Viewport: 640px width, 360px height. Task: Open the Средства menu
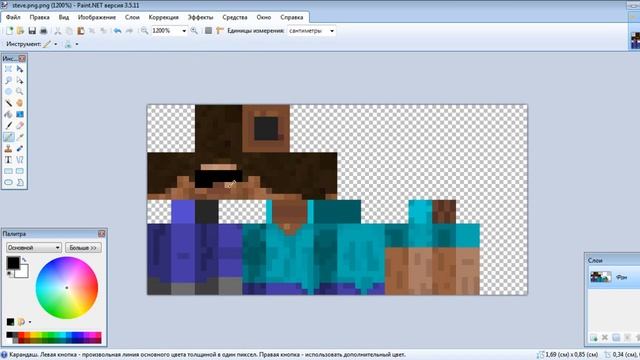235,17
